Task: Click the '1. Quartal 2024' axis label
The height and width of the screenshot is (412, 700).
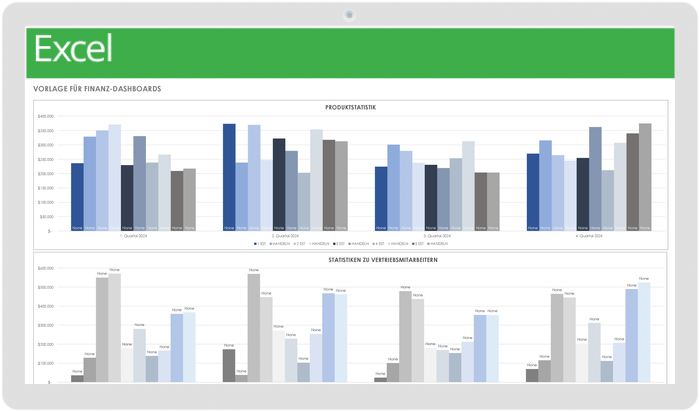Action: point(133,236)
